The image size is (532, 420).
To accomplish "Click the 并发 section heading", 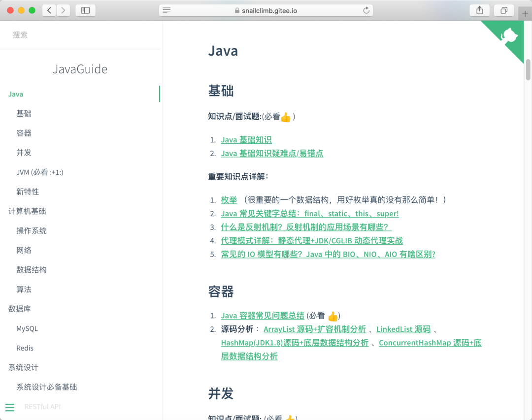I will pyautogui.click(x=221, y=393).
